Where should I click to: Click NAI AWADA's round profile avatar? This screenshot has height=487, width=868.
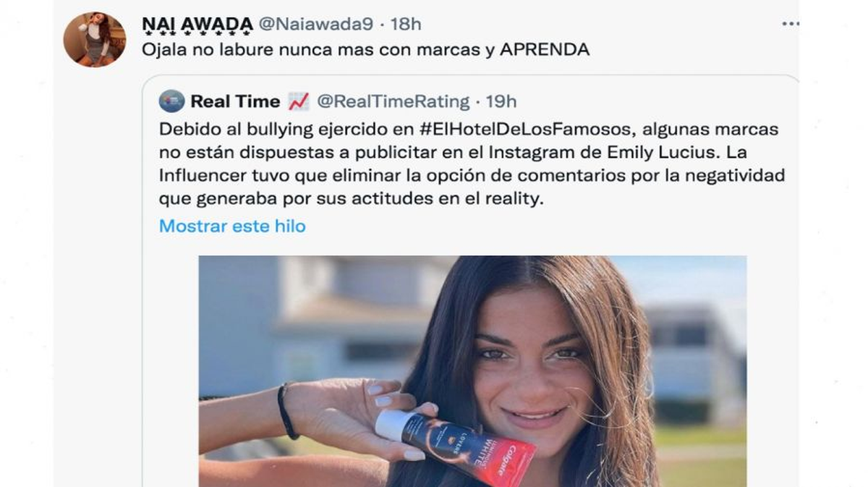[x=95, y=39]
